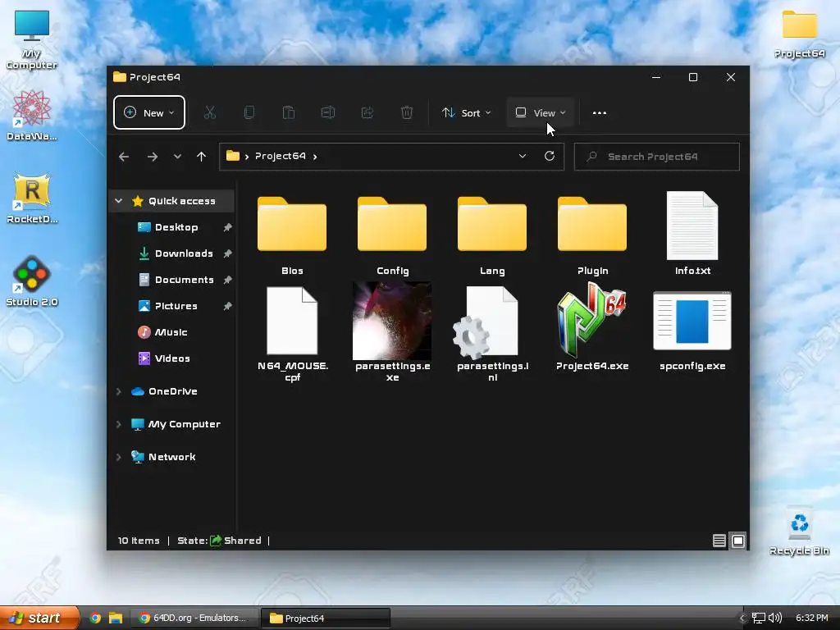The image size is (840, 630).
Task: Open the Sort dropdown menu
Action: coord(466,113)
